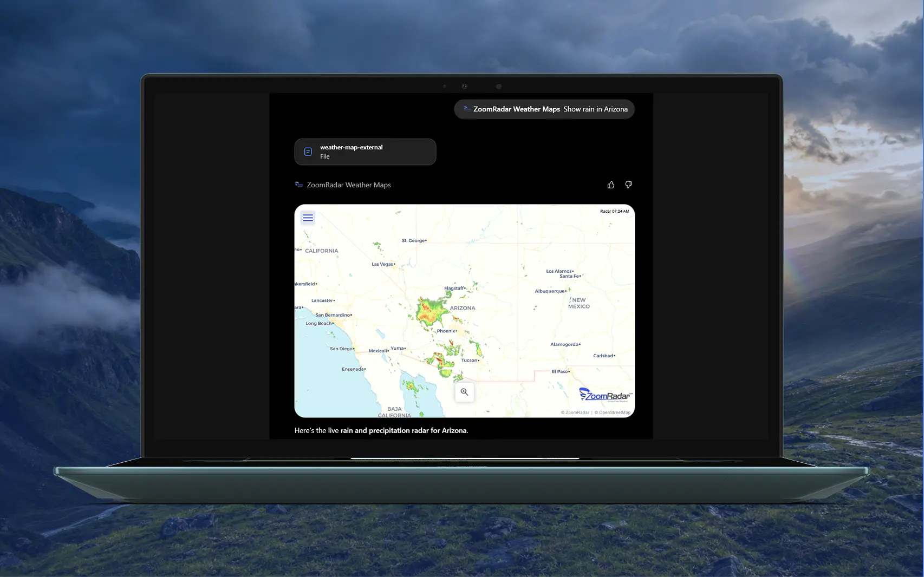
Task: Click the zoom magnifier button on map
Action: [464, 392]
